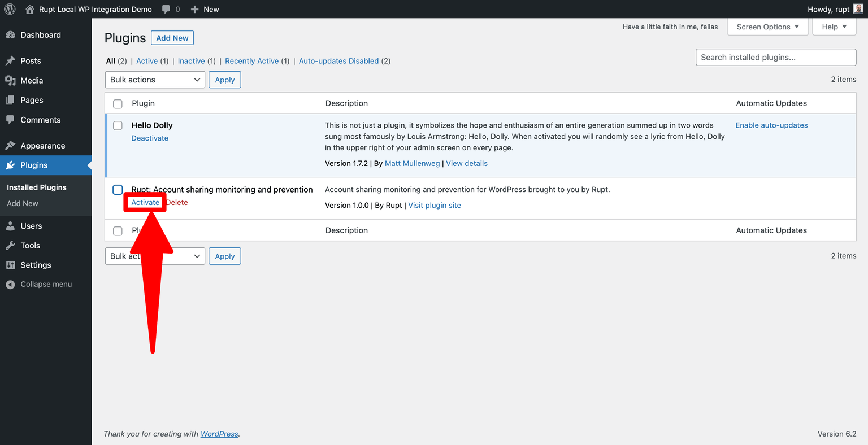
Task: Click top Apply button
Action: 225,80
